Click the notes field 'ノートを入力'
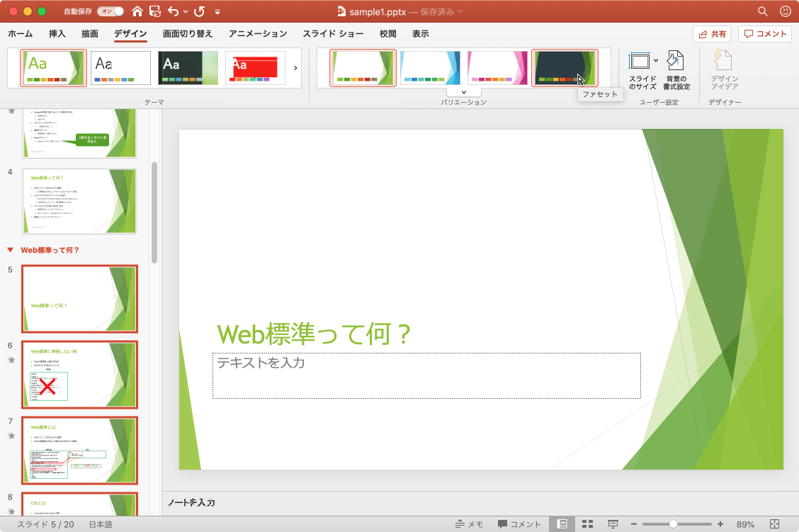The image size is (799, 532). point(191,502)
